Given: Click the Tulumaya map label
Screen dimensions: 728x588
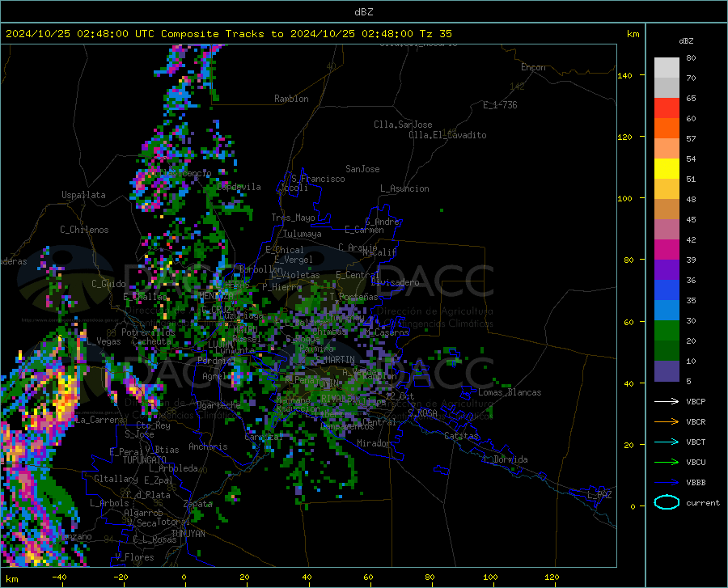Looking at the screenshot, I should pos(303,234).
